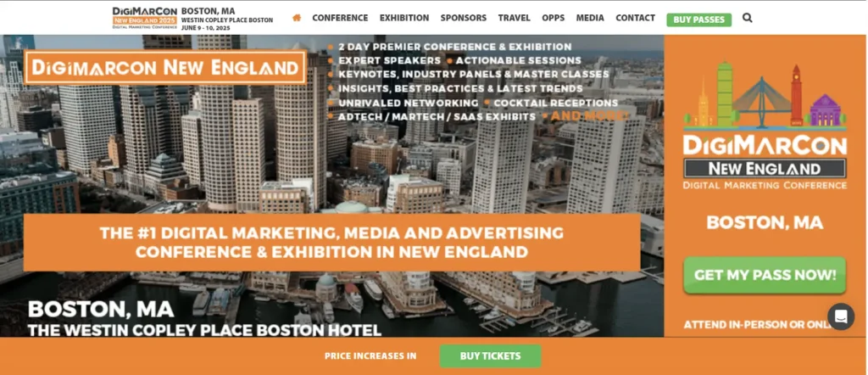Open the Exhibition menu

pos(404,18)
